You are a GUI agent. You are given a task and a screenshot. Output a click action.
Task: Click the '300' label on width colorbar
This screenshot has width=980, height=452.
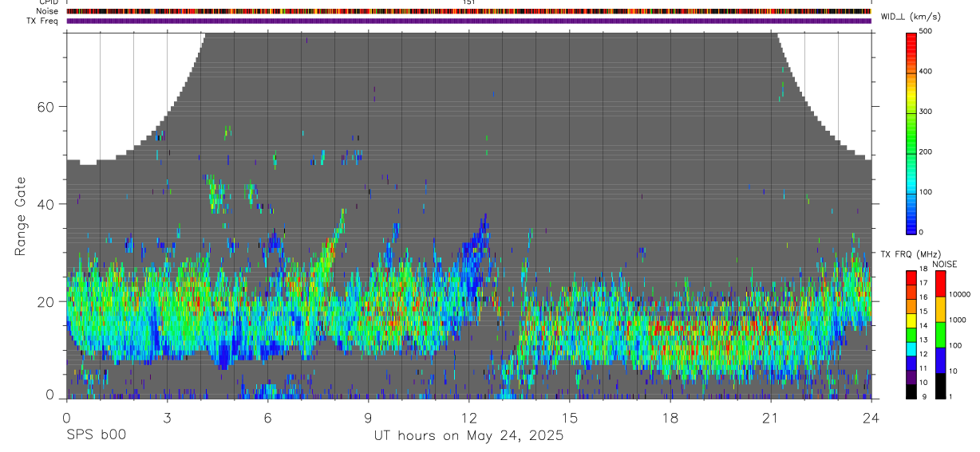926,112
